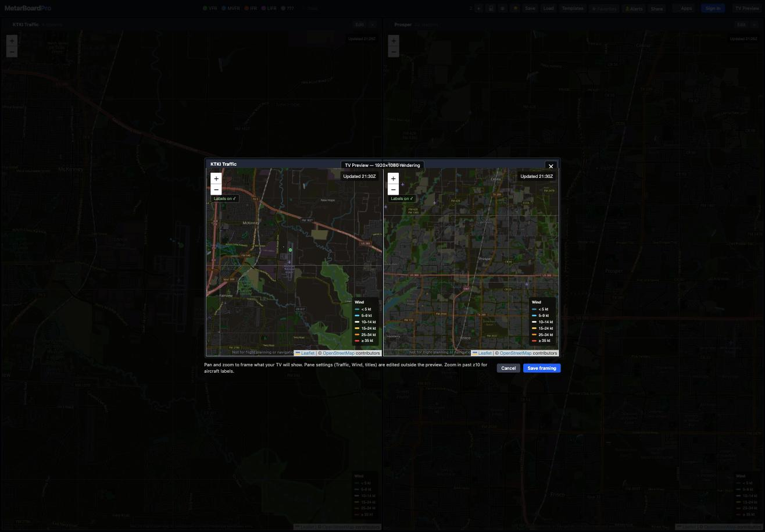Click the Prosper label on the right preview map
Screen dimensions: 765x532
tap(485, 259)
